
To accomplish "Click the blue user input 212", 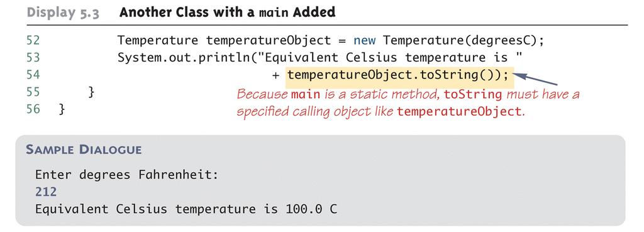I will pyautogui.click(x=46, y=192).
